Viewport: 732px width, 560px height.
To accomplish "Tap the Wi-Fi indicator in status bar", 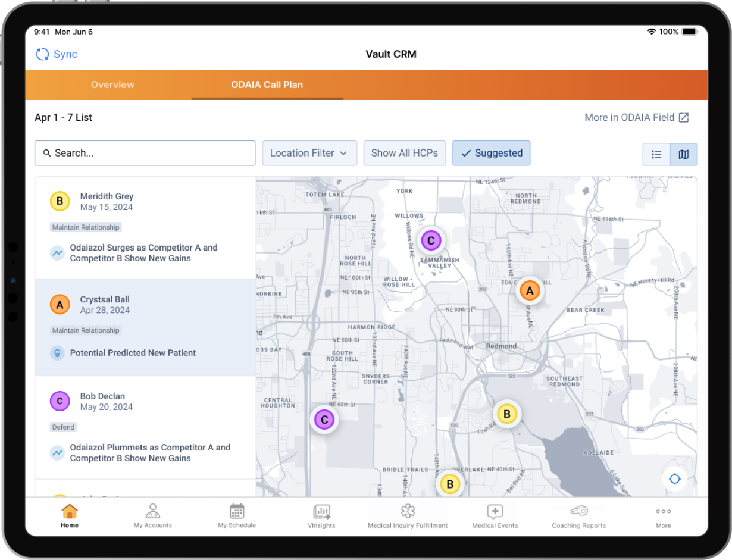I will point(651,32).
